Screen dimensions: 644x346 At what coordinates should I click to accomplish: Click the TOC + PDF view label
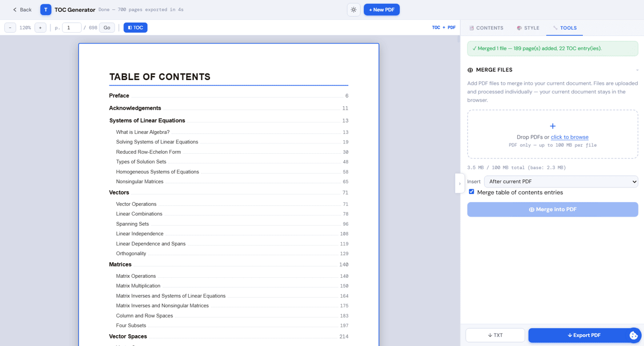(444, 27)
